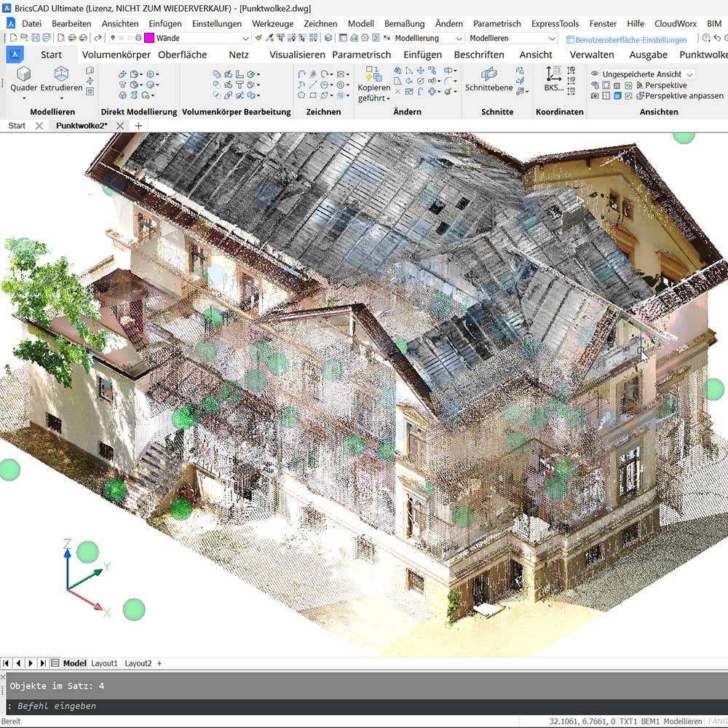Select the polygon tool in the Zeichnen panel

pos(302,95)
